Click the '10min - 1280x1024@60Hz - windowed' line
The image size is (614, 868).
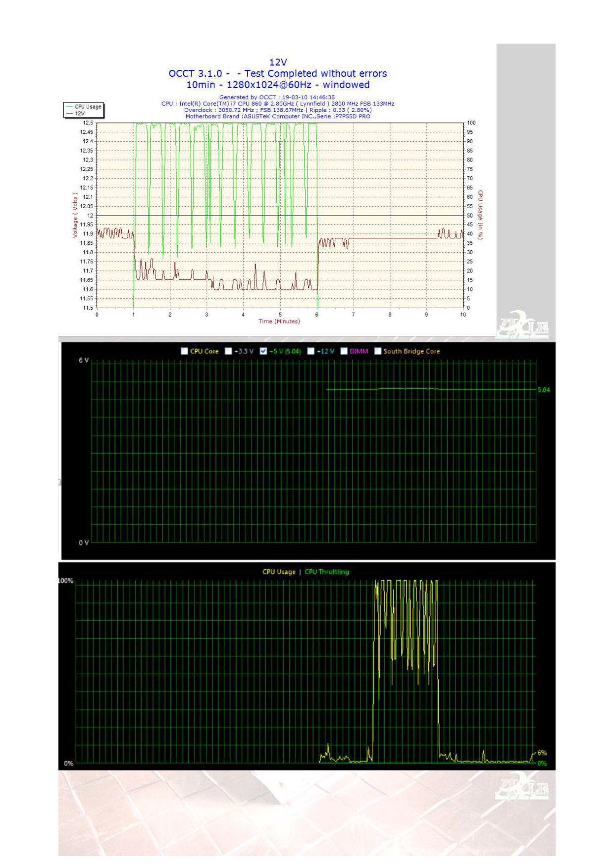point(278,85)
